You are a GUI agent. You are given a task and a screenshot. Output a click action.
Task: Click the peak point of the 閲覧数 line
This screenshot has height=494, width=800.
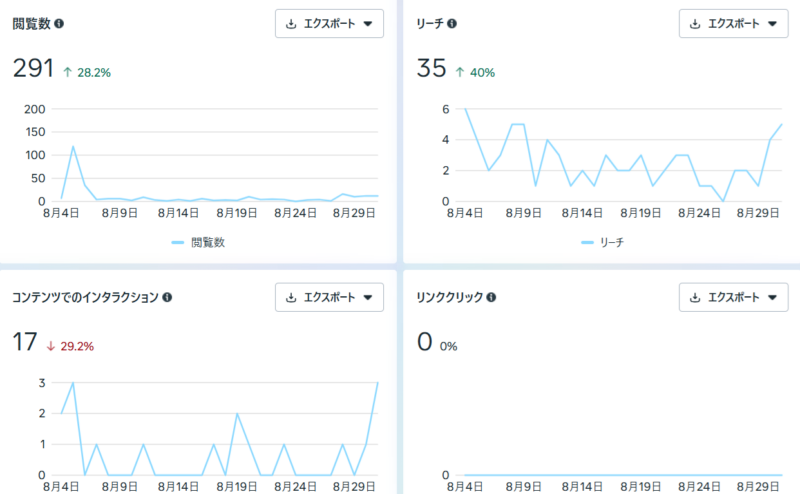pyautogui.click(x=73, y=147)
